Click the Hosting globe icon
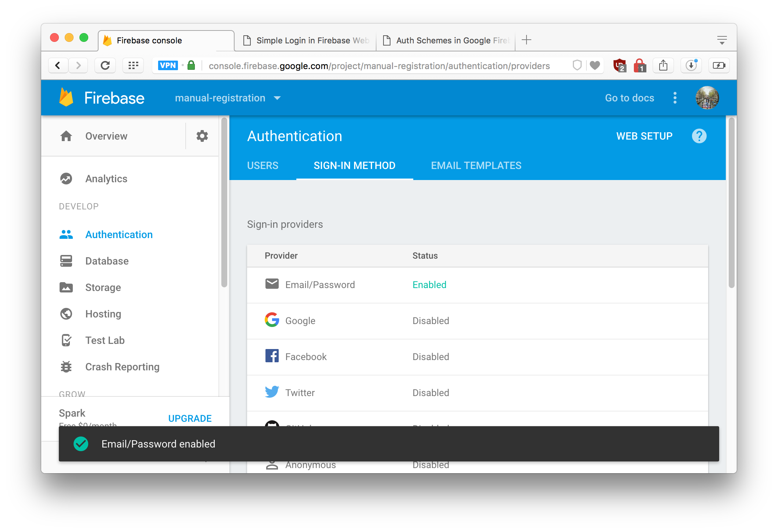 [x=66, y=314]
